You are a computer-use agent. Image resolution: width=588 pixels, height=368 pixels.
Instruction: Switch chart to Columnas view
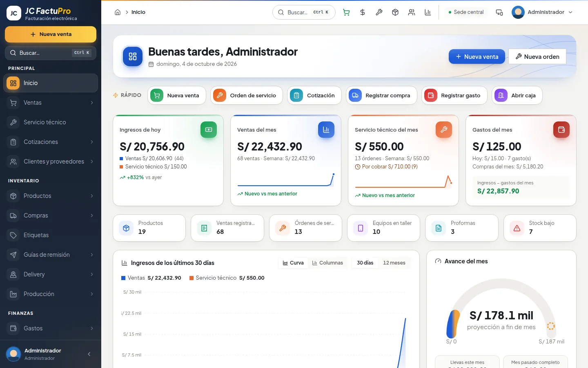[x=327, y=263]
